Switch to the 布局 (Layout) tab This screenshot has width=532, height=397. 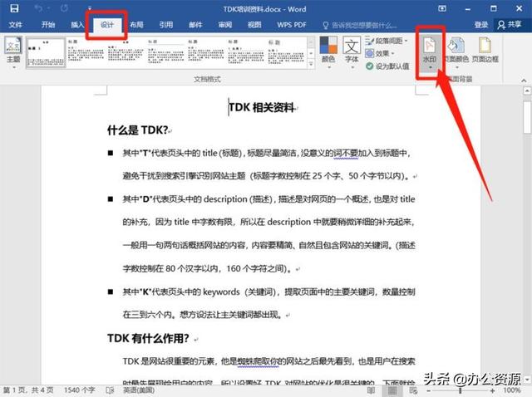(136, 25)
